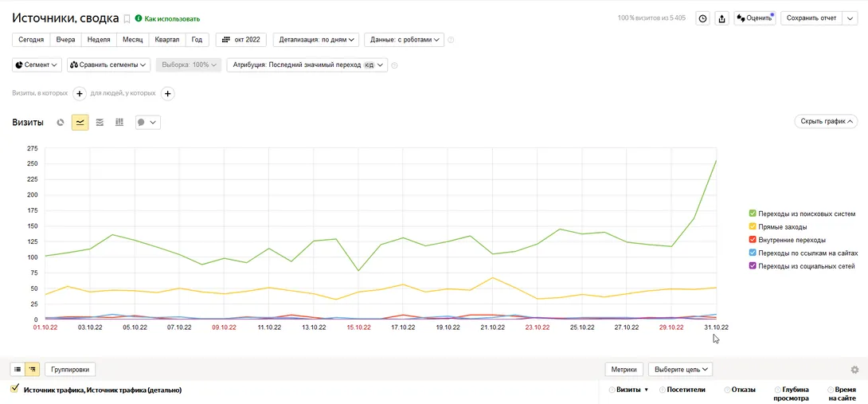Click 'Сохранить отчет' button
868x404 pixels.
click(x=811, y=18)
